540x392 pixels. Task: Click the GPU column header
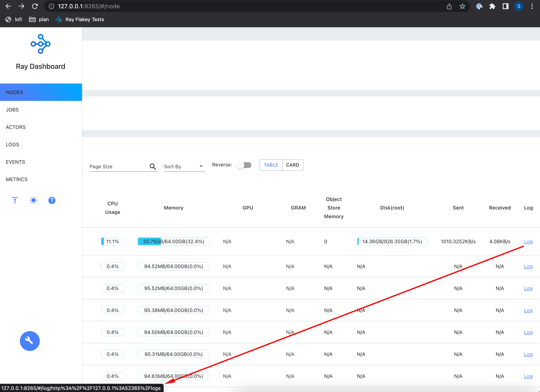tap(248, 208)
